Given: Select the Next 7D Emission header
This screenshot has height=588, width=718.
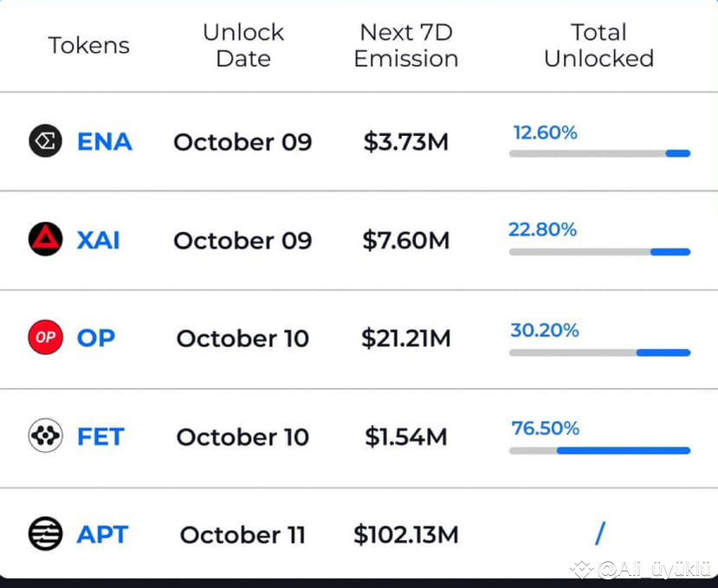Looking at the screenshot, I should point(405,45).
